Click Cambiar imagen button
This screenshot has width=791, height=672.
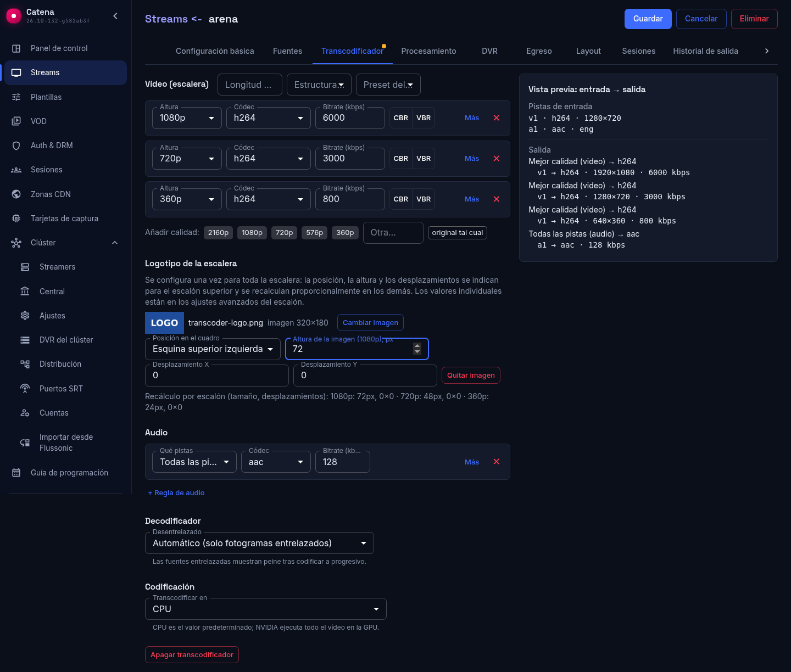coord(370,323)
